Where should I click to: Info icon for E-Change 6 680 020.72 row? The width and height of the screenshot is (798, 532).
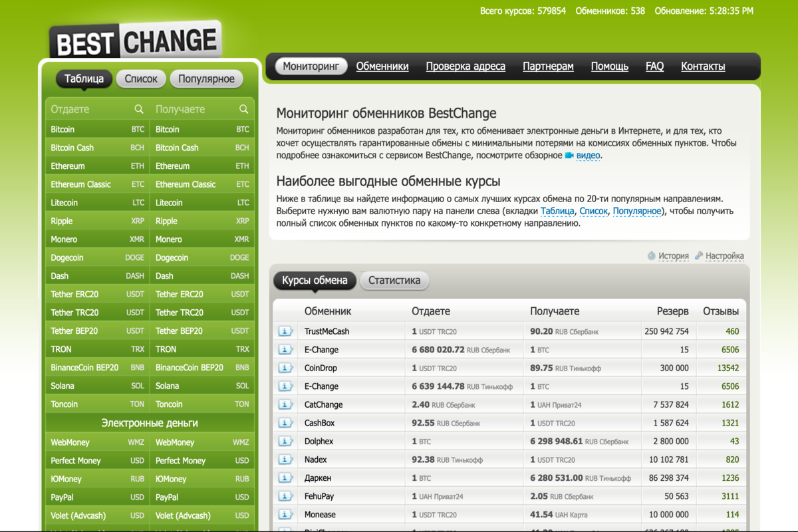pyautogui.click(x=286, y=350)
